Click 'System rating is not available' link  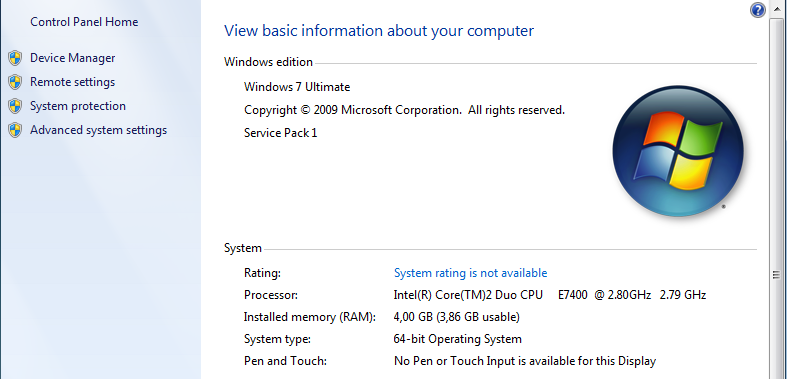coord(470,273)
